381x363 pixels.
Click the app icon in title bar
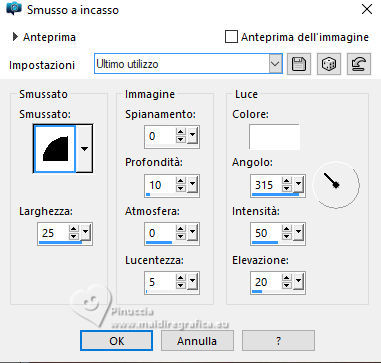(x=14, y=9)
